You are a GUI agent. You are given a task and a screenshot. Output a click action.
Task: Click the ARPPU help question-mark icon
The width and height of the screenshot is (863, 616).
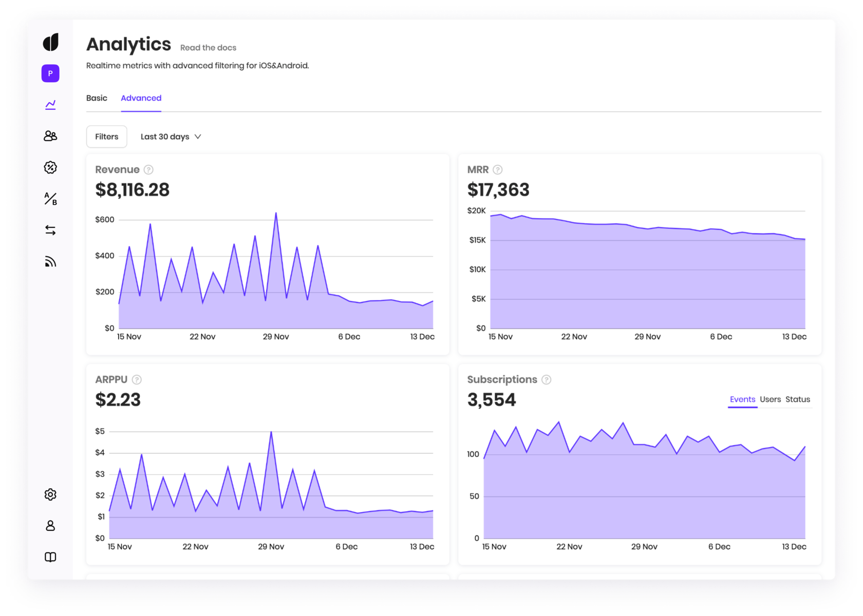[137, 379]
